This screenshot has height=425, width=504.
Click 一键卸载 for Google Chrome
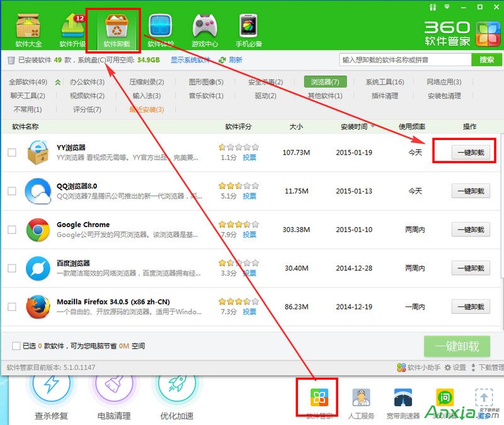tap(471, 230)
